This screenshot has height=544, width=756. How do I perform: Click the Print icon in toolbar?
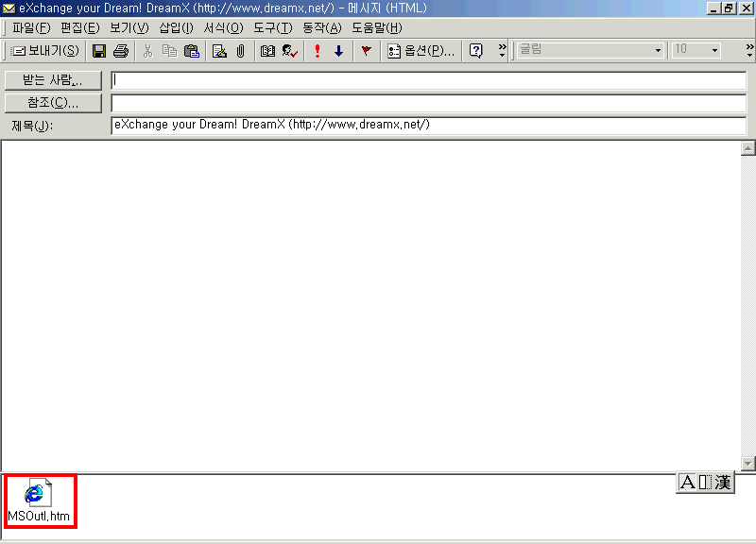121,51
